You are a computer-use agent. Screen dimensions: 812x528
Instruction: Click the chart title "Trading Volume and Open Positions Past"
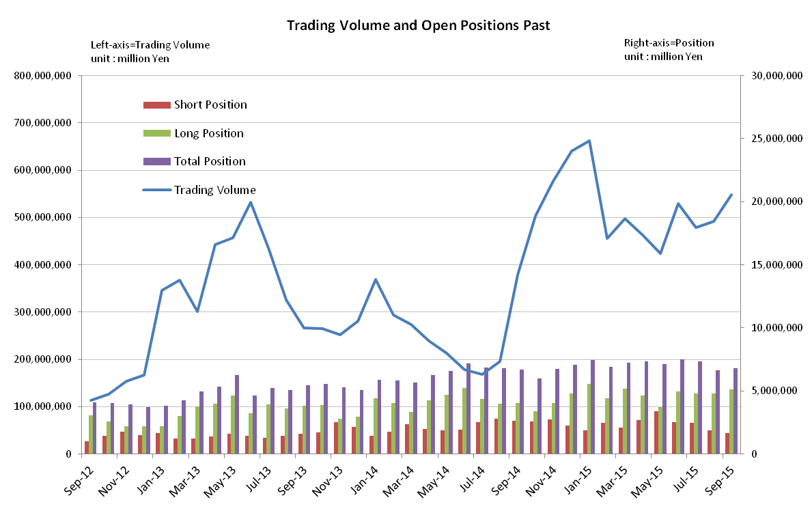point(418,25)
